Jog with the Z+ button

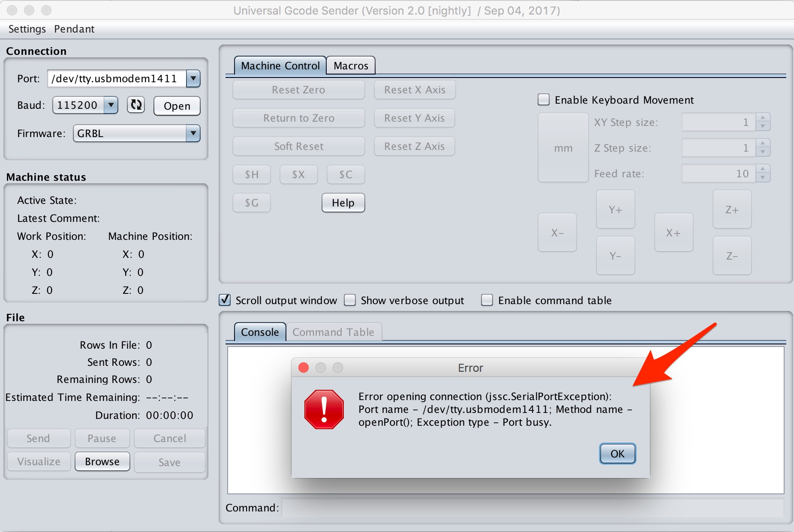click(732, 209)
